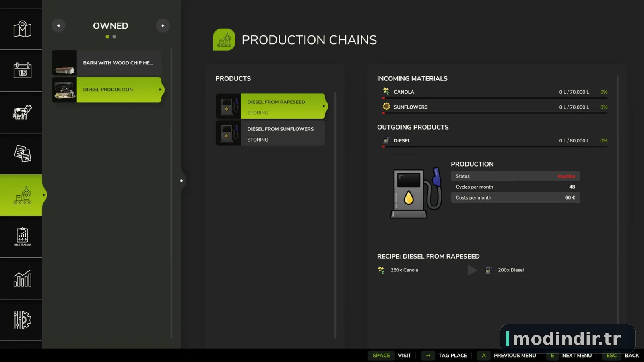Open the map overview icon
The width and height of the screenshot is (644, 362).
click(22, 29)
